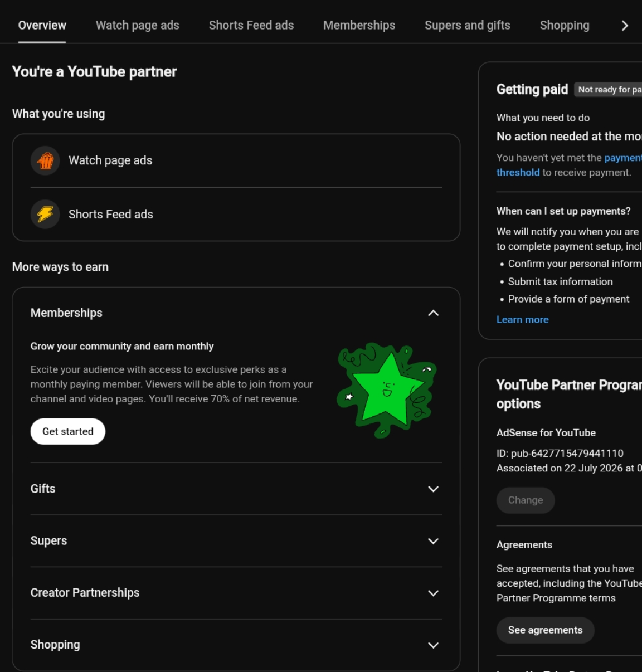Screen dimensions: 642x672
Task: Click the Change AdSense button
Action: coord(526,500)
